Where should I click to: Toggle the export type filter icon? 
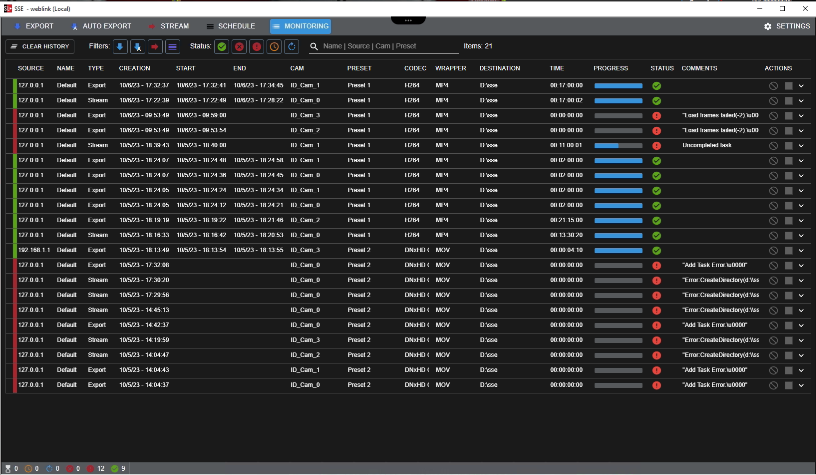(121, 46)
